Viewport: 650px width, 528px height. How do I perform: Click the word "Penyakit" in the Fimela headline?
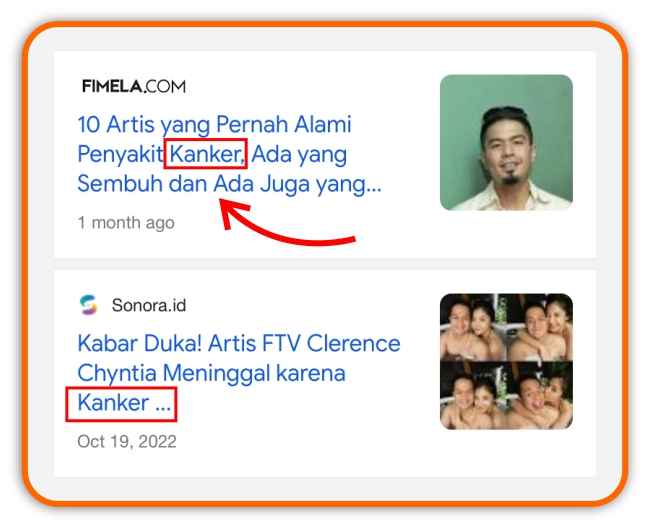(x=120, y=154)
